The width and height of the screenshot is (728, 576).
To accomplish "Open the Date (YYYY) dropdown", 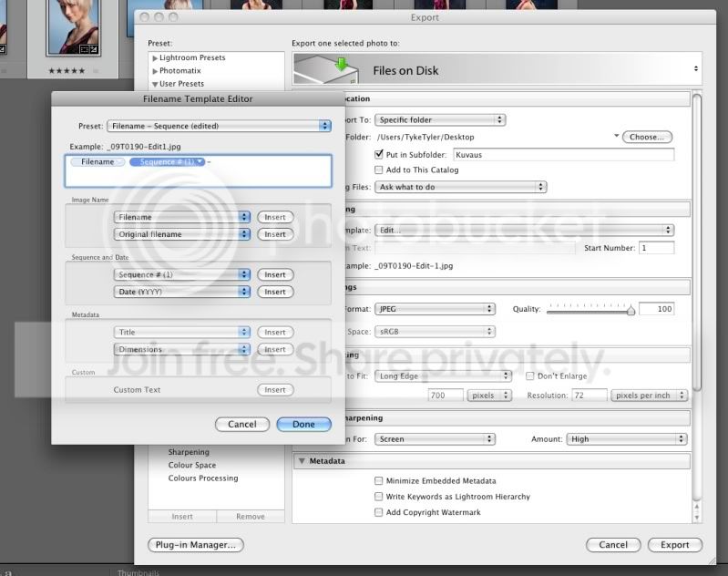I will pyautogui.click(x=182, y=292).
